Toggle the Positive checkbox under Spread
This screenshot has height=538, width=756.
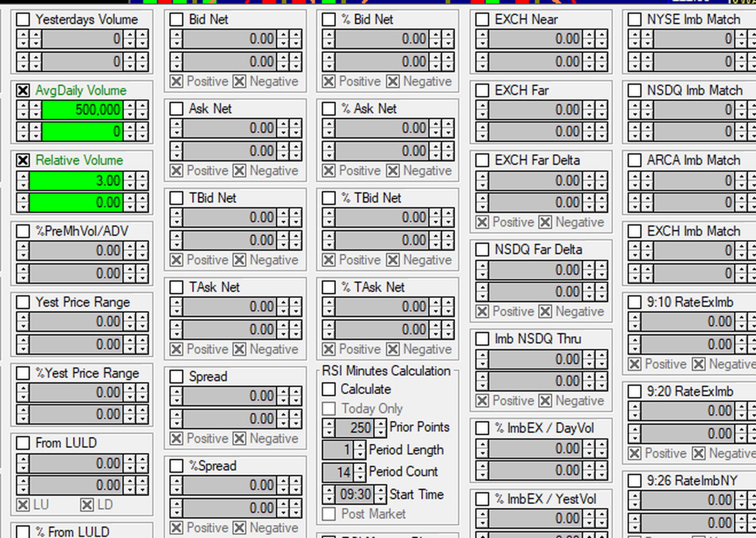point(176,438)
